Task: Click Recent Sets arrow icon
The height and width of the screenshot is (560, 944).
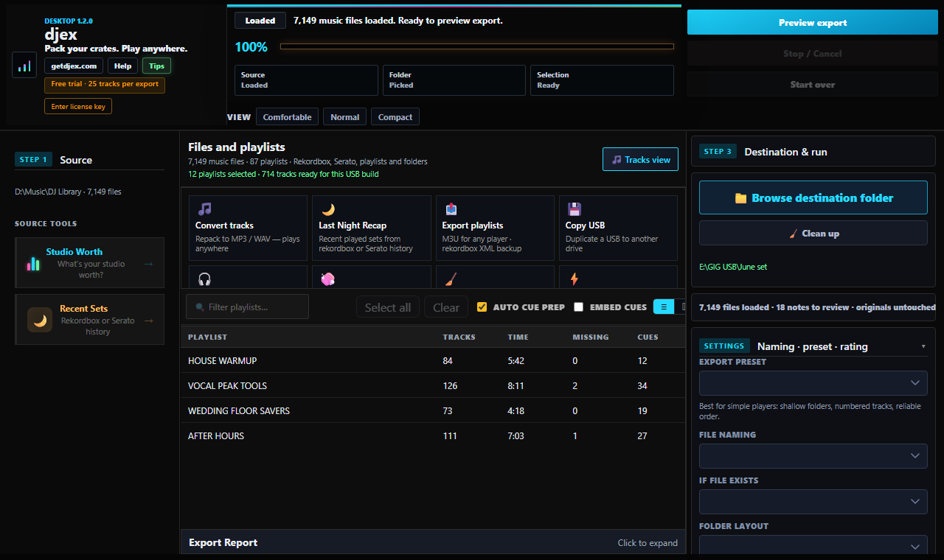Action: [x=149, y=321]
